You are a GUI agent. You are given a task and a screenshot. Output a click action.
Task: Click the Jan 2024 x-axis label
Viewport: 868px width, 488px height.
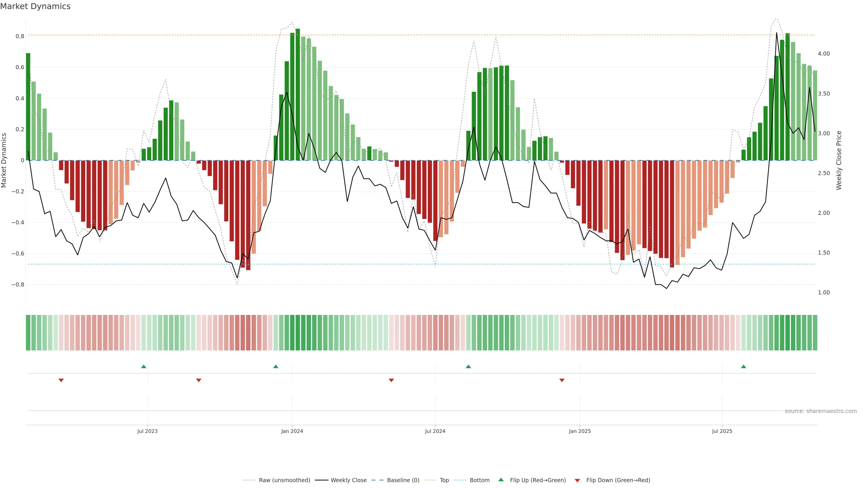tap(292, 431)
